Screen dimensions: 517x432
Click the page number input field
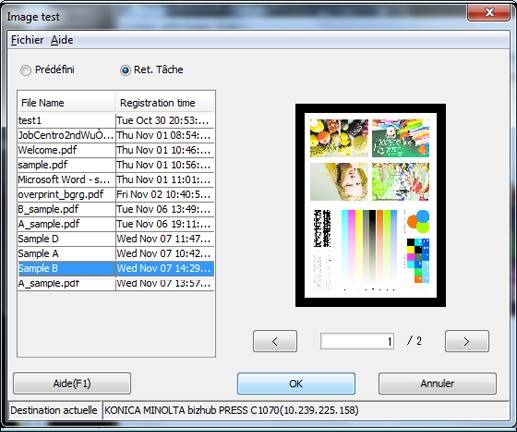coord(357,341)
